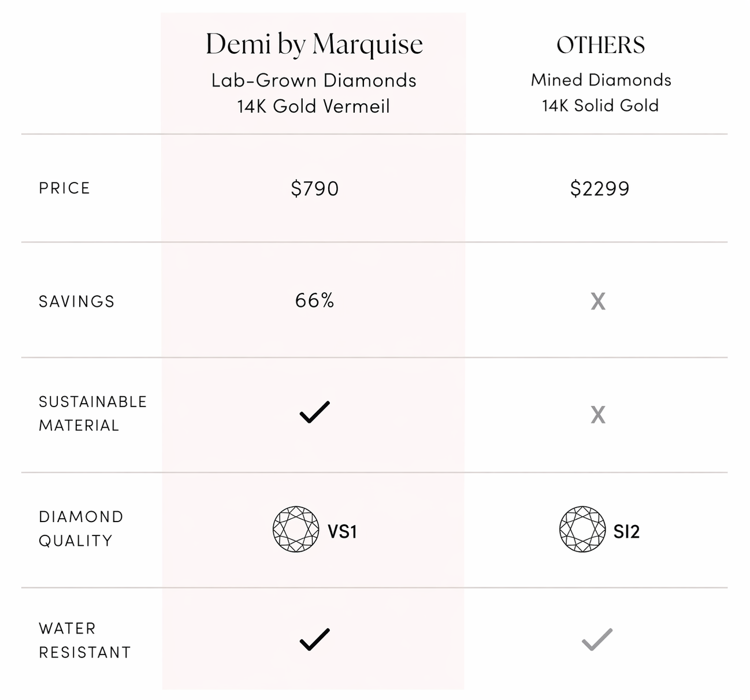Select the $790 price
This screenshot has width=750, height=700.
314,188
